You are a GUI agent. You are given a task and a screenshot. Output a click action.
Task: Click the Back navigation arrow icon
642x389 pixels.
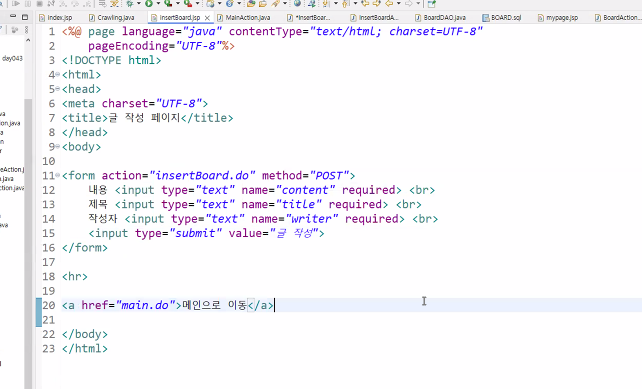tap(389, 4)
